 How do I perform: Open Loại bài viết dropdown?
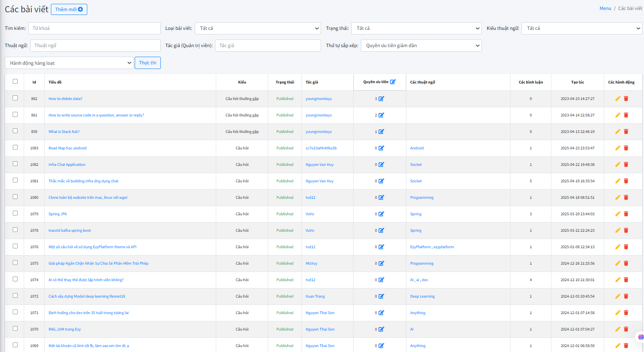point(258,28)
